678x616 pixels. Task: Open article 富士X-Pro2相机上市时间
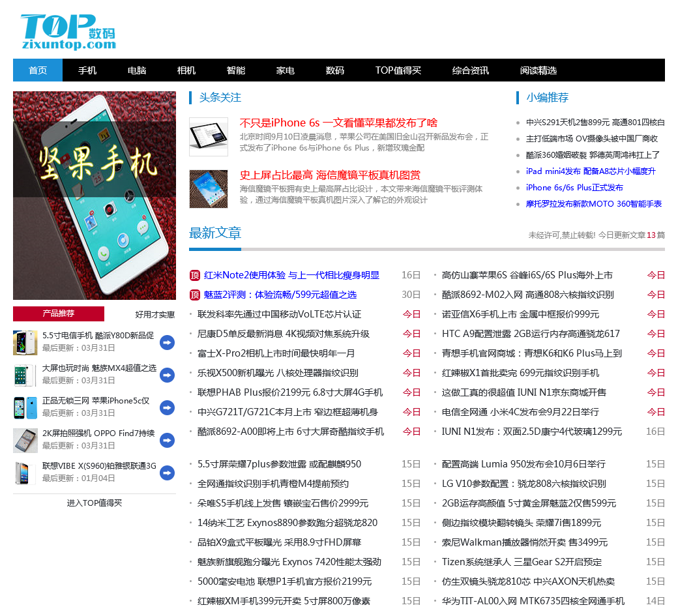pyautogui.click(x=276, y=353)
